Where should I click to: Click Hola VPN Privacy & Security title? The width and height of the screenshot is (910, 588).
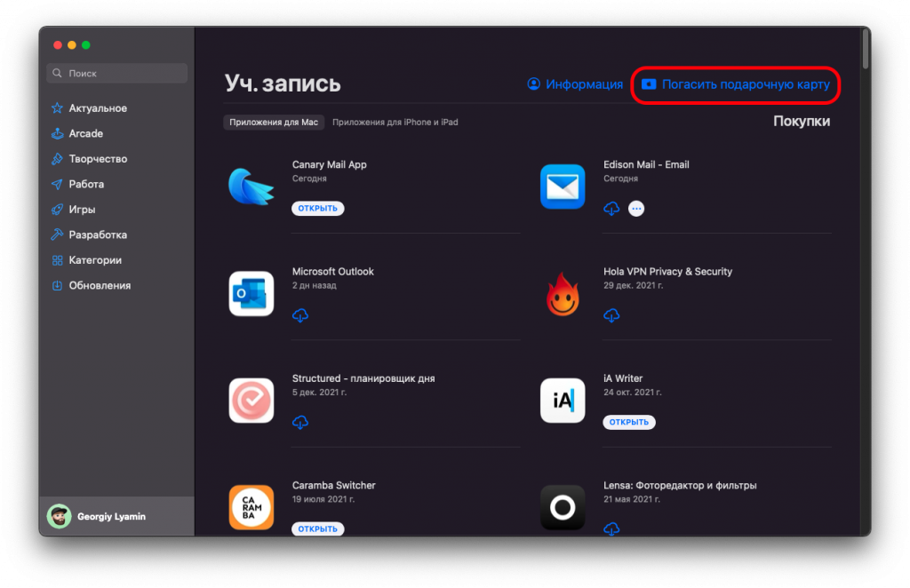point(667,272)
